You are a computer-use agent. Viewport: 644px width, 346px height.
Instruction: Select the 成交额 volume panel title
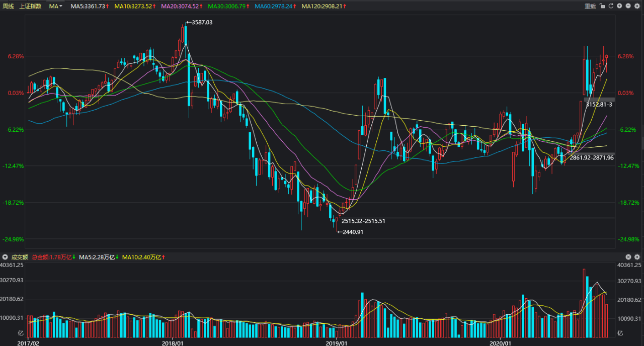point(20,257)
